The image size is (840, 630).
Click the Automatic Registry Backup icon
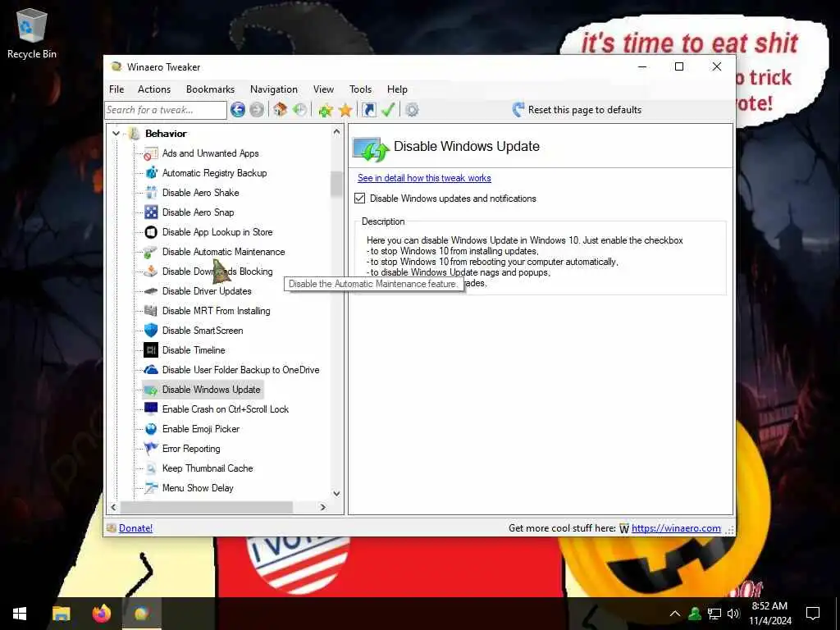point(151,173)
